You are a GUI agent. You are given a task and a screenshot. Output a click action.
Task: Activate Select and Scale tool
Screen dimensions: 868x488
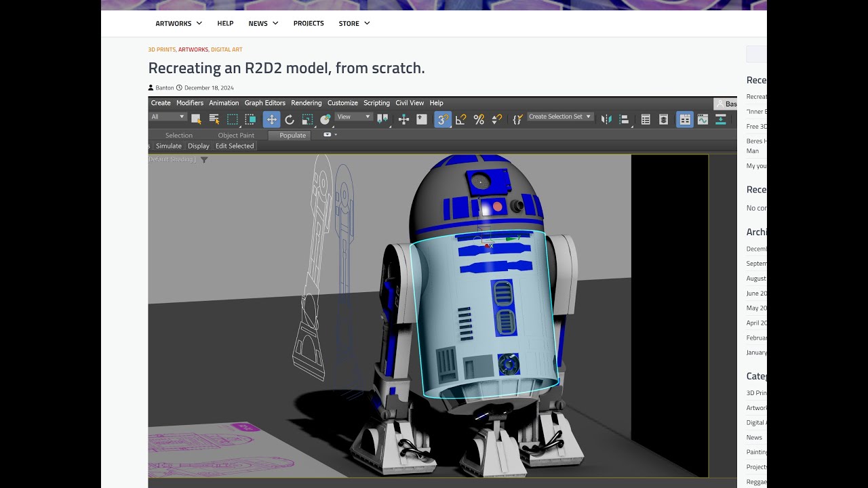[x=307, y=119]
